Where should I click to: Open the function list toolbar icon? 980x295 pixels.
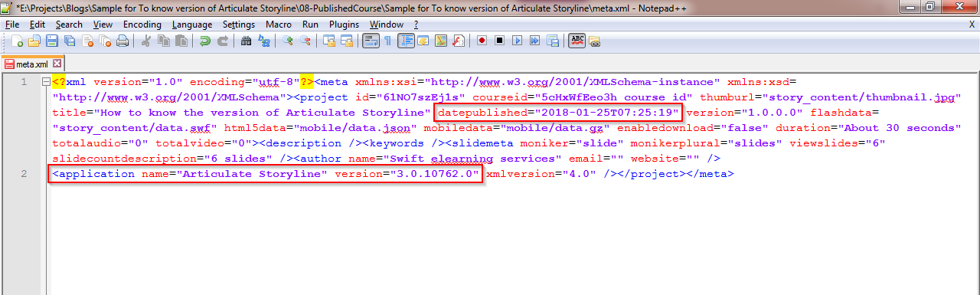(x=459, y=40)
